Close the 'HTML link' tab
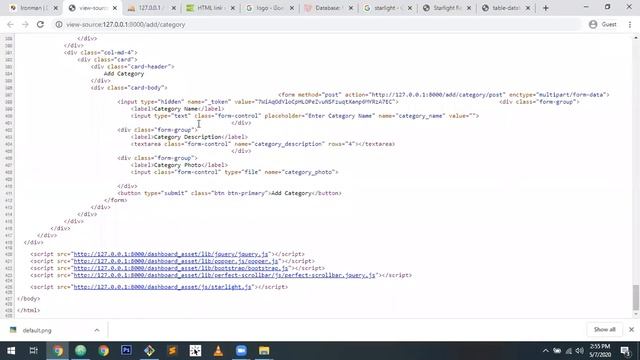Image resolution: width=640 pixels, height=360 pixels. [x=233, y=8]
